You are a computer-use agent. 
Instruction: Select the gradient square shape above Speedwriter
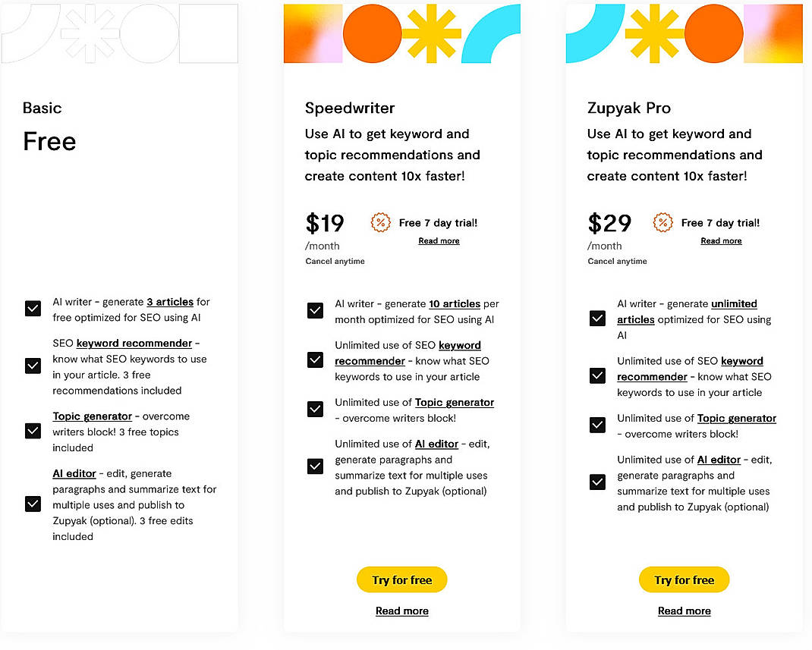tap(313, 33)
